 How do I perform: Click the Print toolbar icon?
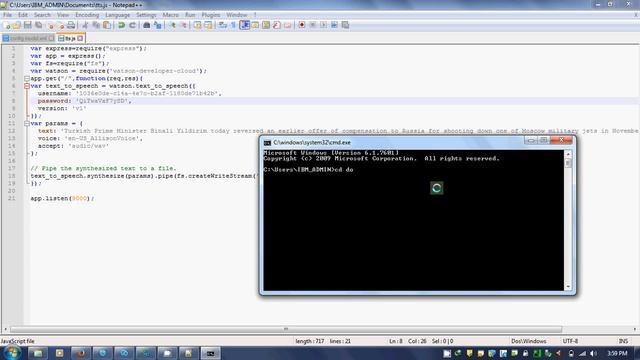pyautogui.click(x=71, y=25)
